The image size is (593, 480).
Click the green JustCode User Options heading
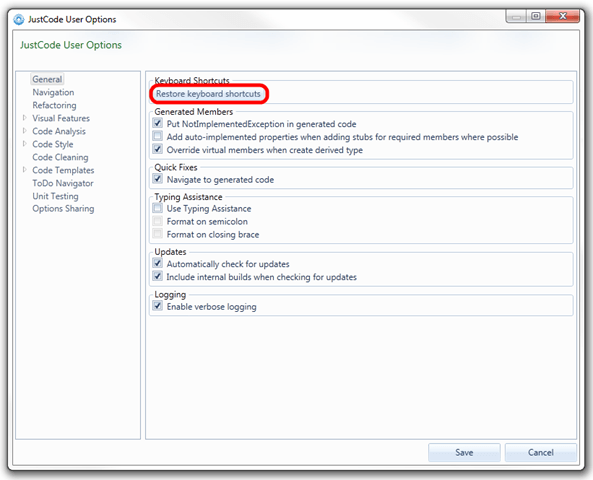[71, 45]
